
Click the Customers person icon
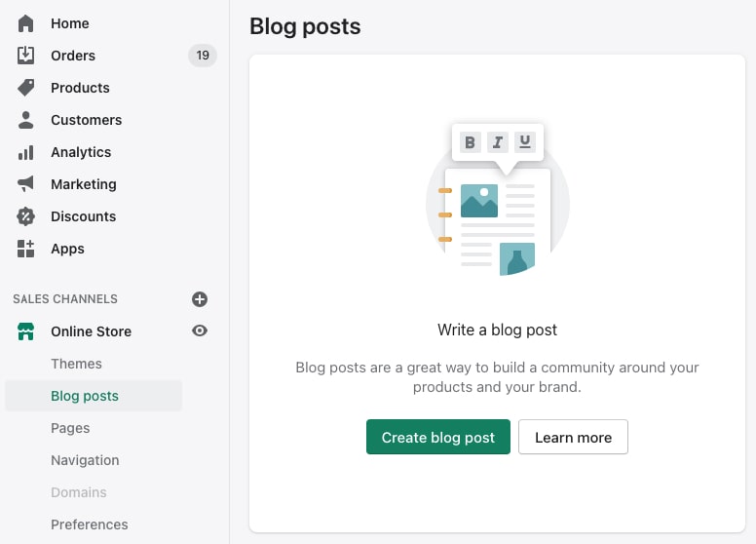[x=26, y=120]
